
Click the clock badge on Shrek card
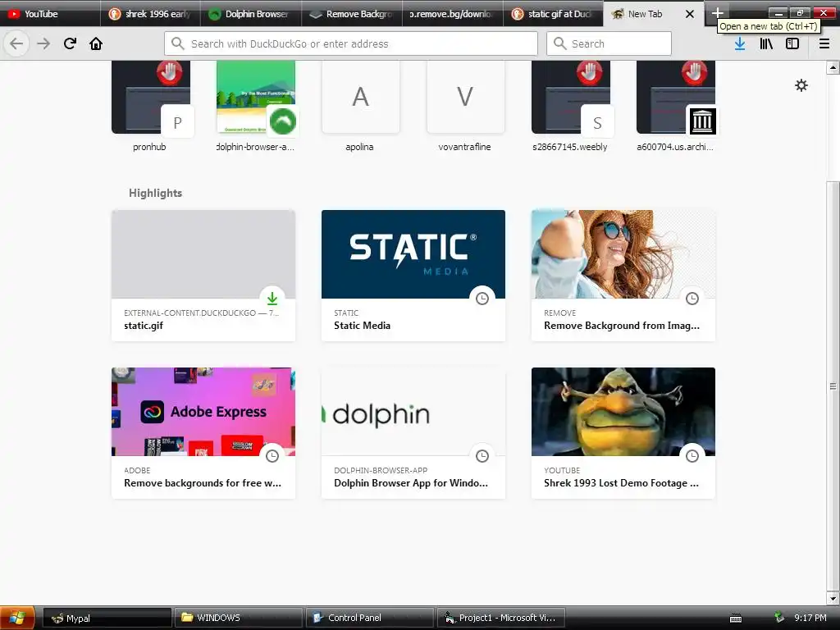pyautogui.click(x=692, y=456)
